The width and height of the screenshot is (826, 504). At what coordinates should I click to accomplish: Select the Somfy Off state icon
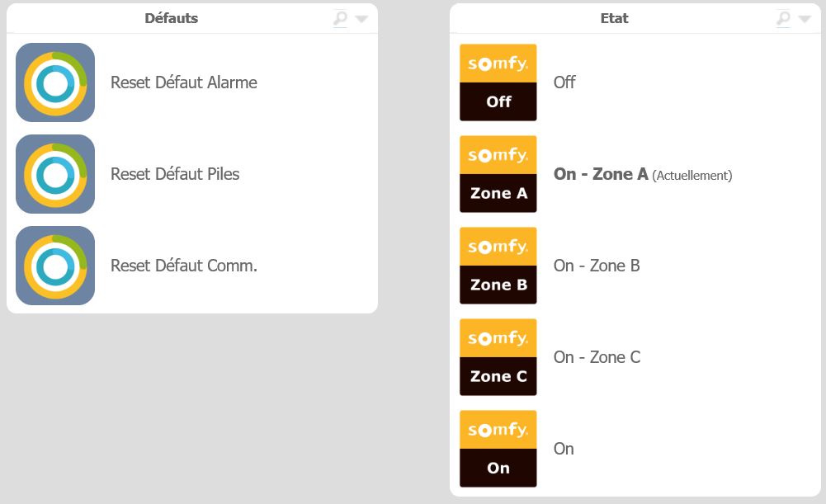(x=498, y=82)
